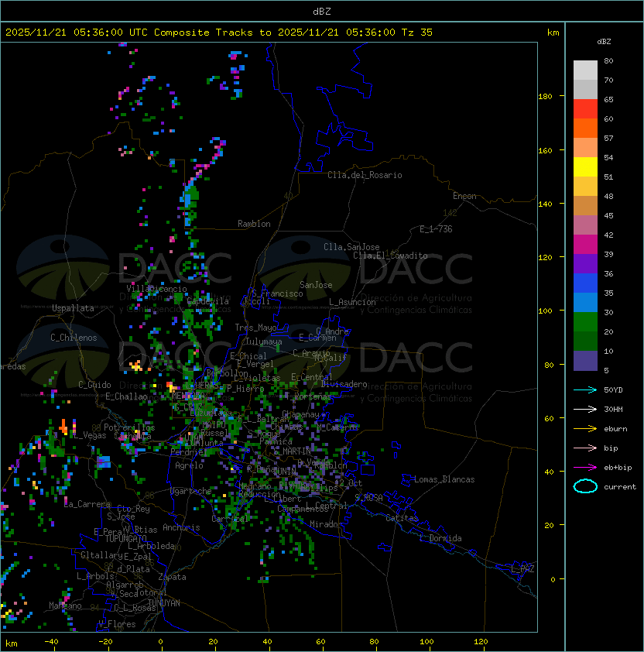Image resolution: width=644 pixels, height=652 pixels.
Task: Click the Uspallata map label
Action: [x=73, y=308]
